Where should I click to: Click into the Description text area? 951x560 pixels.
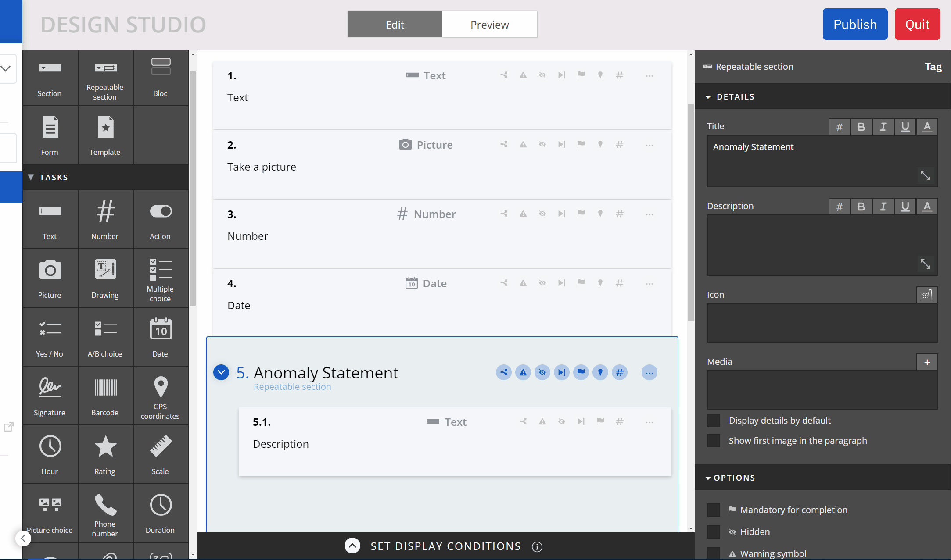coord(822,245)
